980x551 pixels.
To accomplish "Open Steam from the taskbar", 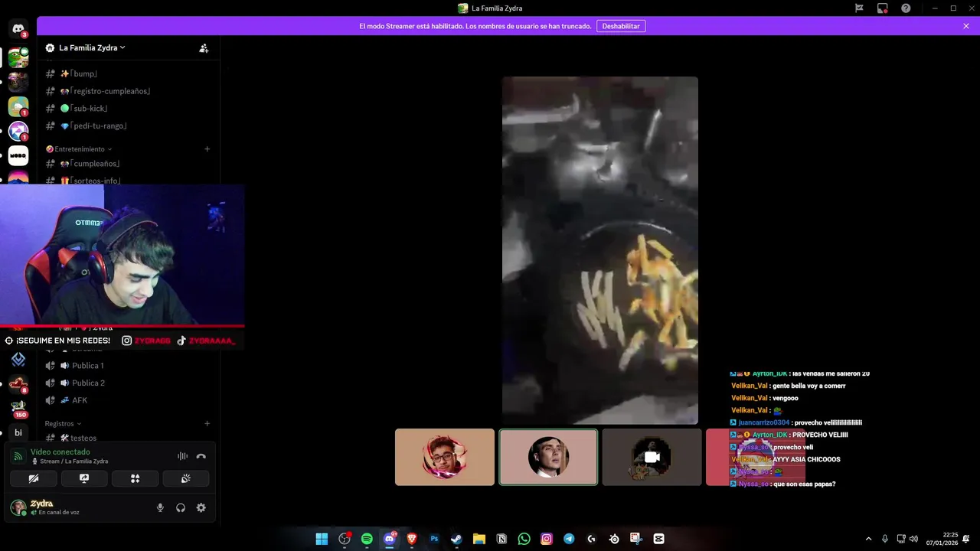I will [456, 539].
